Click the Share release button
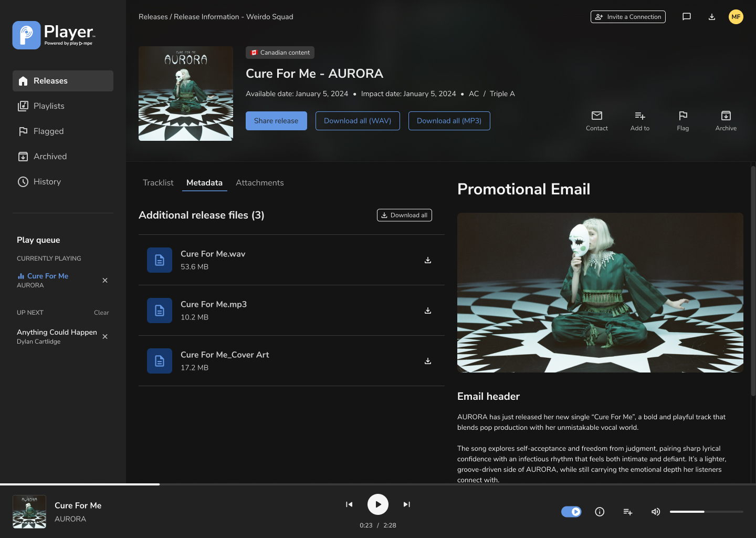756x538 pixels. pos(276,121)
